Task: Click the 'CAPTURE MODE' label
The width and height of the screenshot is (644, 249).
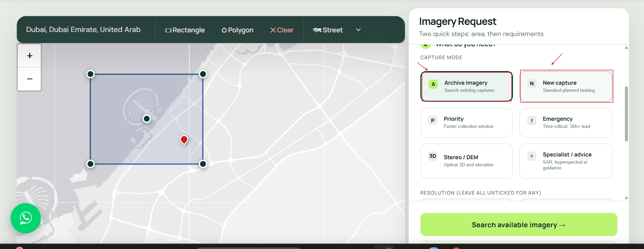Action: pos(441,57)
